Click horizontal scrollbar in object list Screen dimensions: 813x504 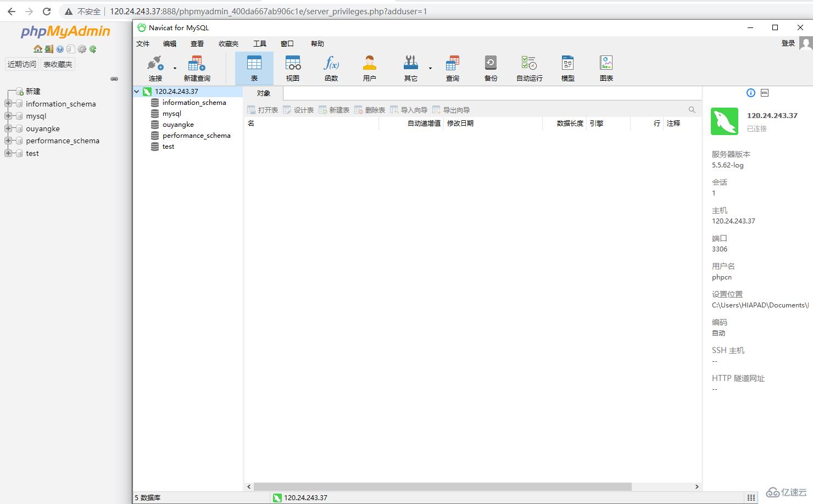442,486
